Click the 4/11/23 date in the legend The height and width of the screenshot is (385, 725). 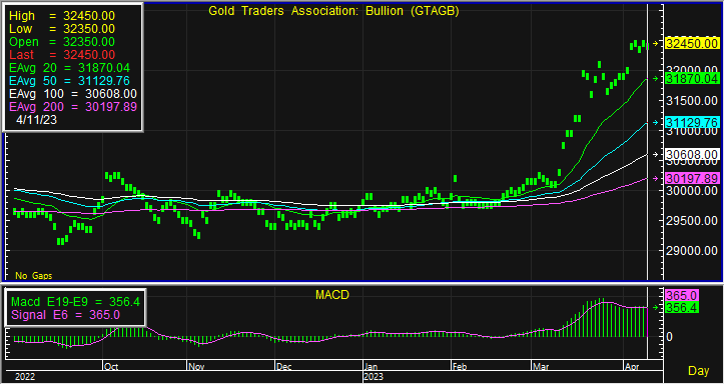coord(37,120)
